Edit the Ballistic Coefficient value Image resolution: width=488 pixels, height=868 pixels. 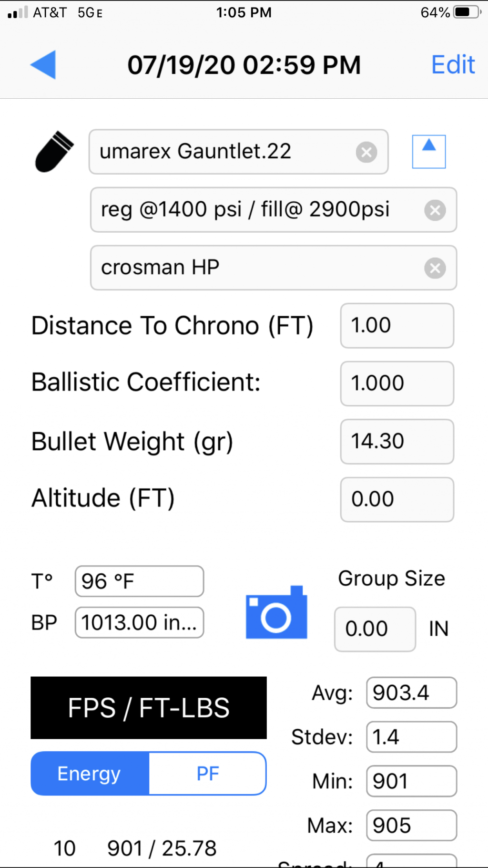tap(397, 383)
